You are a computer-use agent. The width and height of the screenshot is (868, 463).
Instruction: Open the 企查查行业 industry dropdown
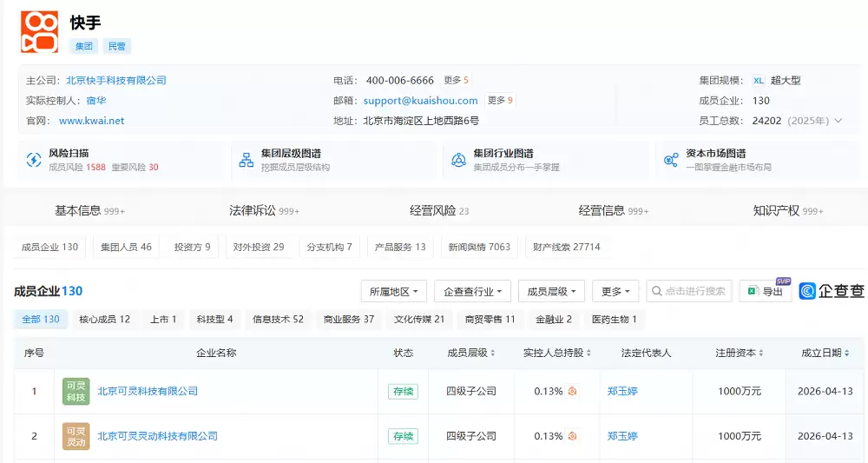[472, 291]
